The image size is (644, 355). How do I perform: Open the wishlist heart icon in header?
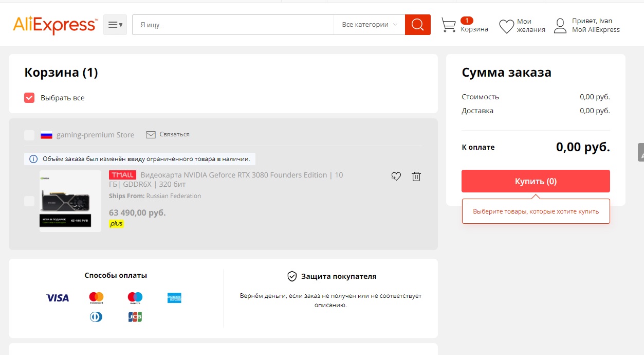(507, 26)
